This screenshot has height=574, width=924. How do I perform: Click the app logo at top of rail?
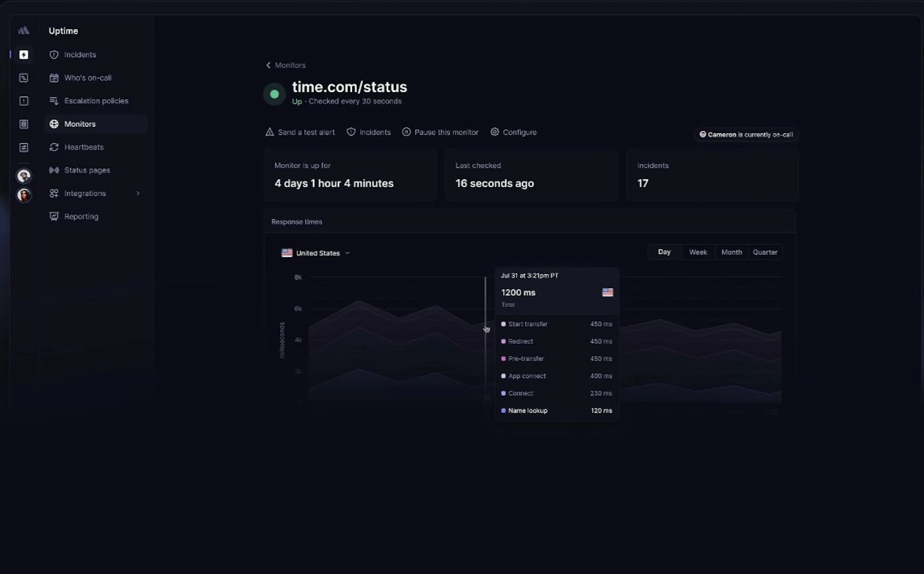[24, 31]
